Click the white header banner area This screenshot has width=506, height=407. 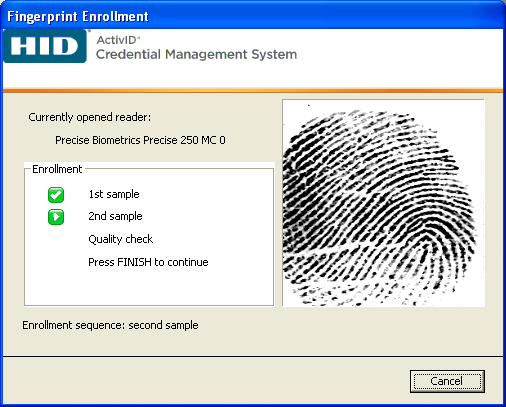click(400, 58)
